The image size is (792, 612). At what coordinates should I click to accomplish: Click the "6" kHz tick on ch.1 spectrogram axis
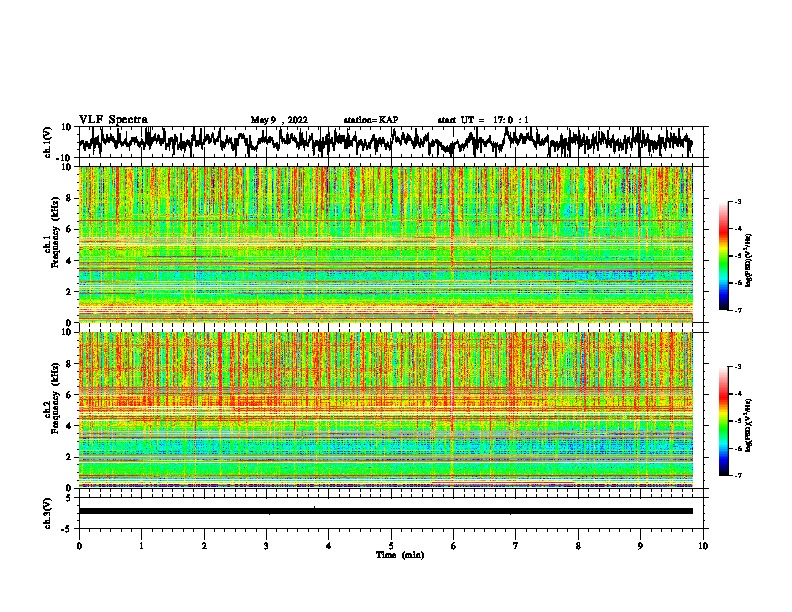coord(70,229)
